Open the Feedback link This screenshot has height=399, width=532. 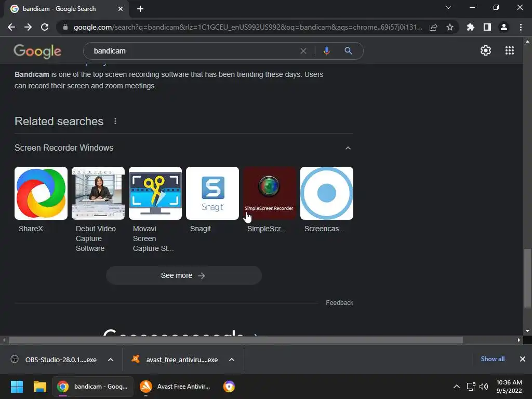(340, 303)
